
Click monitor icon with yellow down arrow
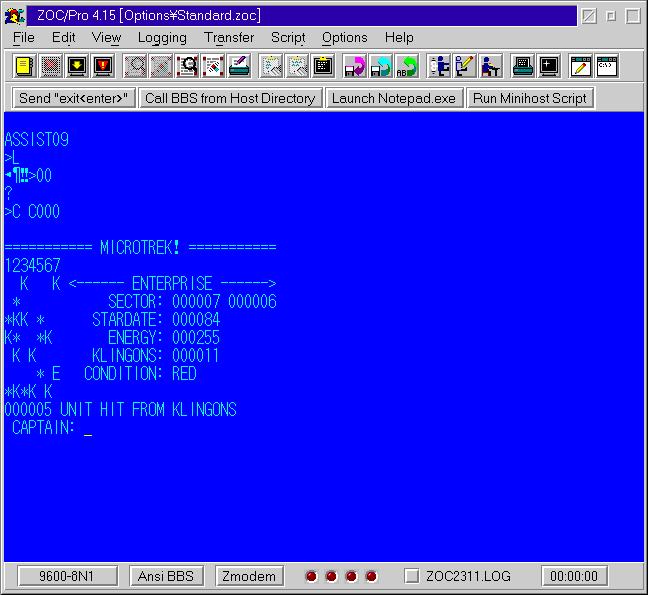pyautogui.click(x=77, y=66)
